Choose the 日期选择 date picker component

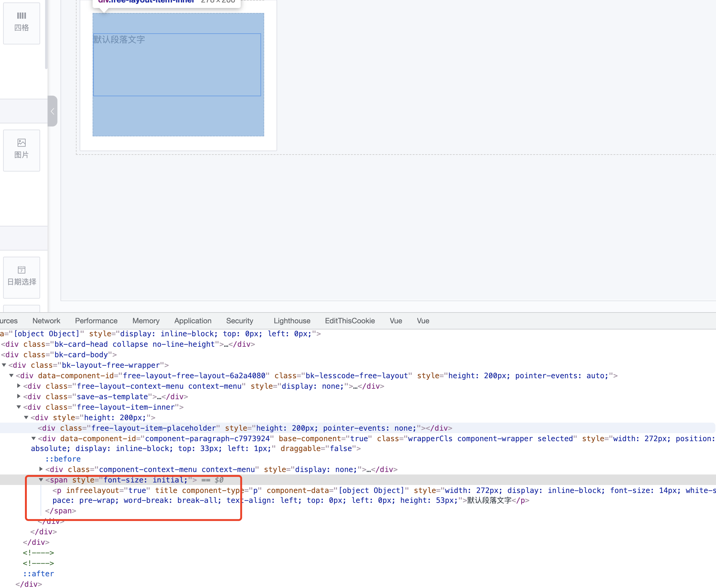21,277
